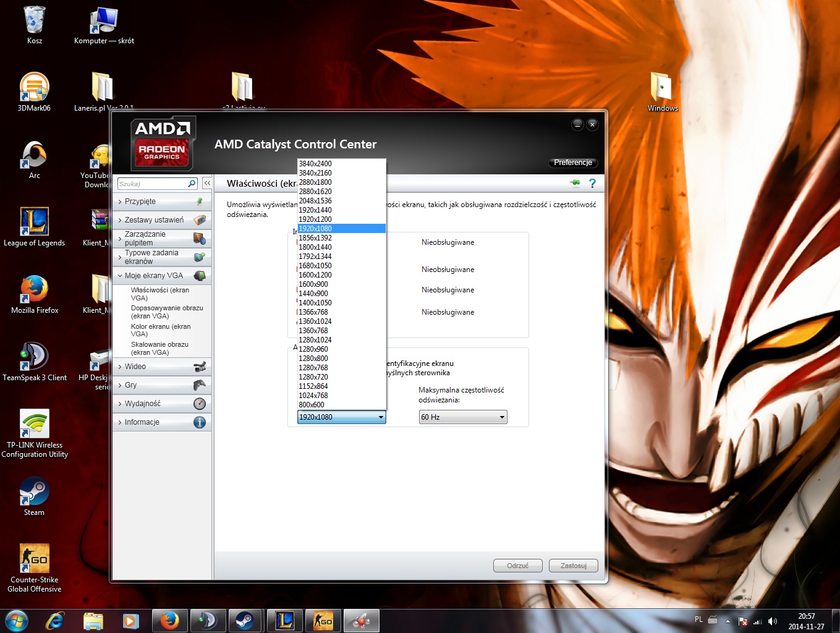Select the Arc desktop shortcut
Viewport: 840px width, 633px height.
(35, 160)
